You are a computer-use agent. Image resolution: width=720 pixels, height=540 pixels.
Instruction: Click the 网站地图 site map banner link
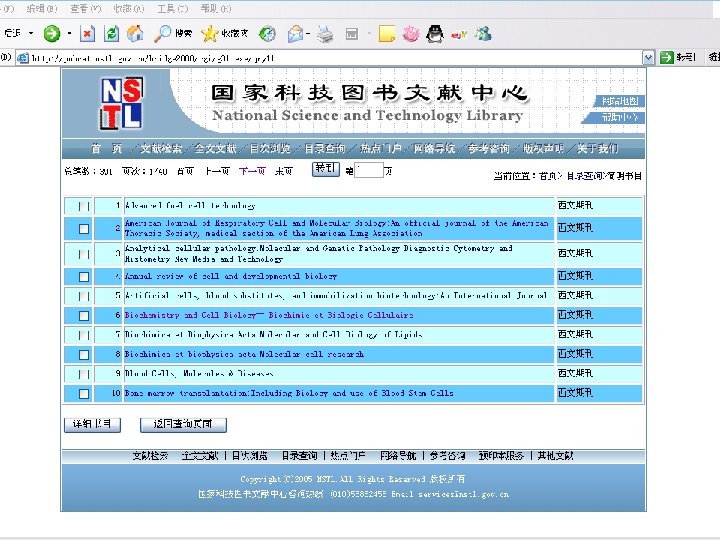click(x=620, y=101)
